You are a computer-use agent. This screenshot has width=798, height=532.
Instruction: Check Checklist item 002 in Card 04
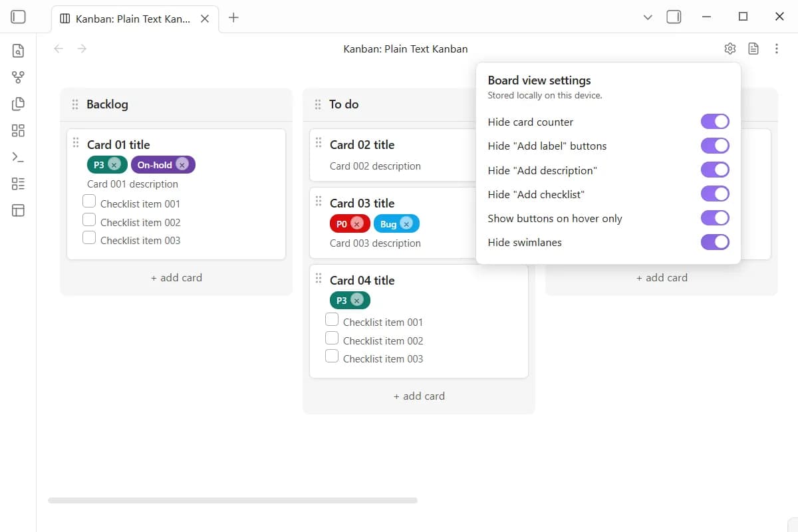332,338
